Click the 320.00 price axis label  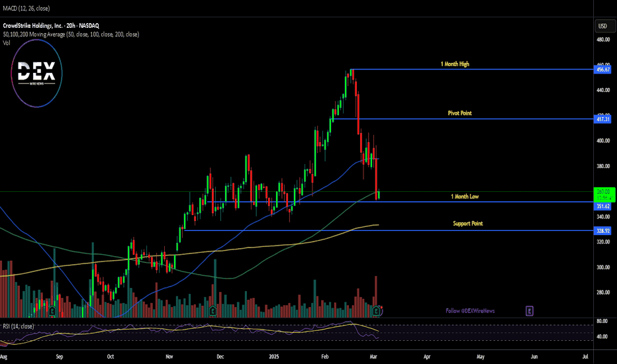tap(603, 242)
